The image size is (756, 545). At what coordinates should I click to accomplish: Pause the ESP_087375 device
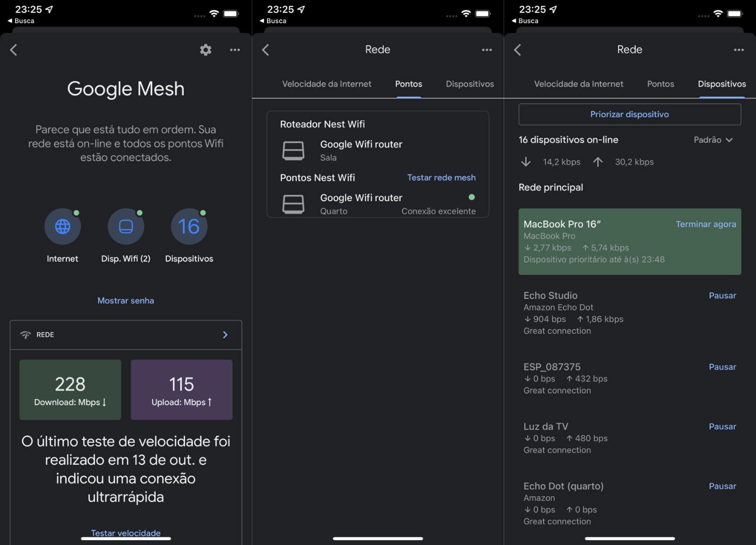(722, 367)
